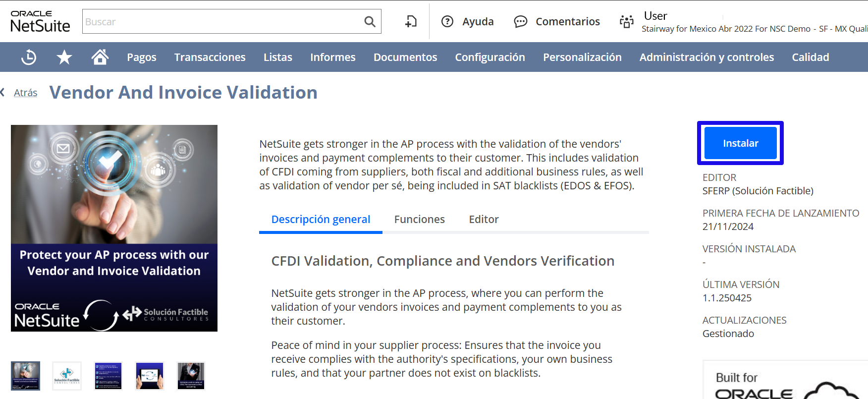The width and height of the screenshot is (868, 399).
Task: Open the shortcuts star icon
Action: (64, 57)
